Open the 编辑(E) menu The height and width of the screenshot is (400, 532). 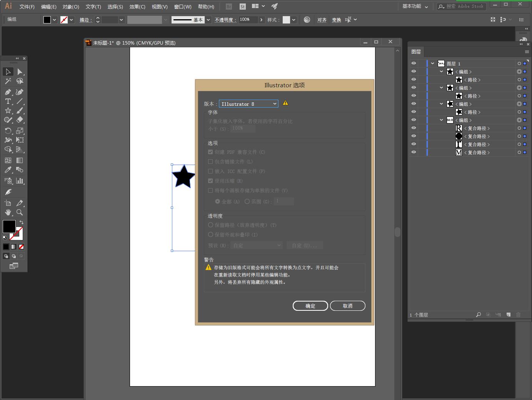[x=49, y=7]
